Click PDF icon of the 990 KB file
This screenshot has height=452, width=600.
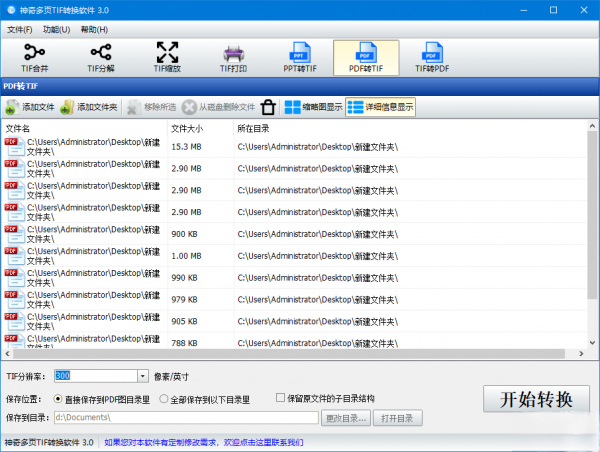(14, 278)
